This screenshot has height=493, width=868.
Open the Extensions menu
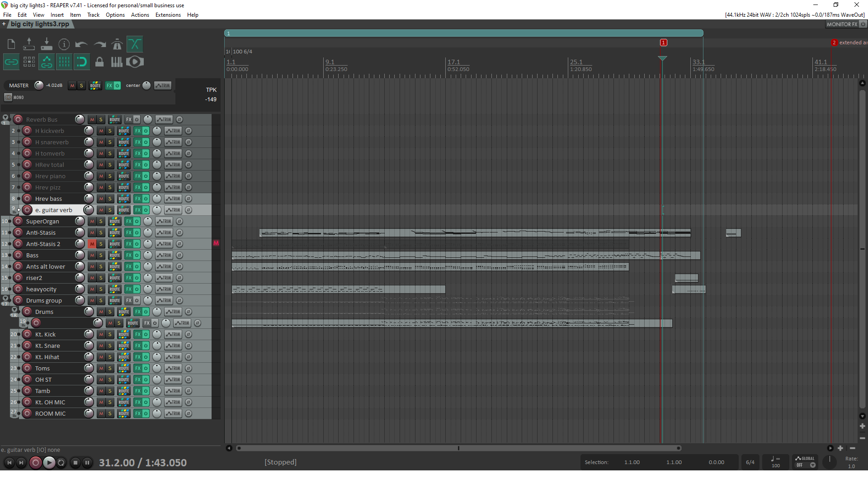[168, 15]
